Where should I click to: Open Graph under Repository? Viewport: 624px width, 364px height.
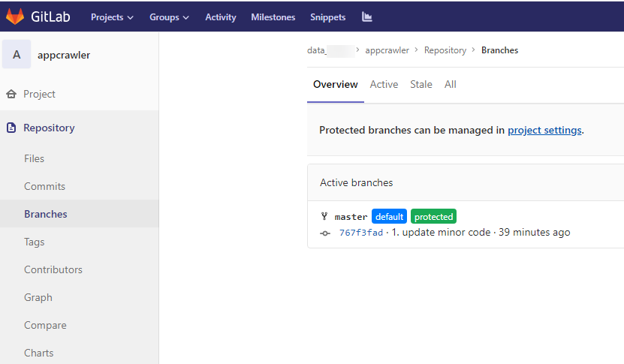pos(38,297)
